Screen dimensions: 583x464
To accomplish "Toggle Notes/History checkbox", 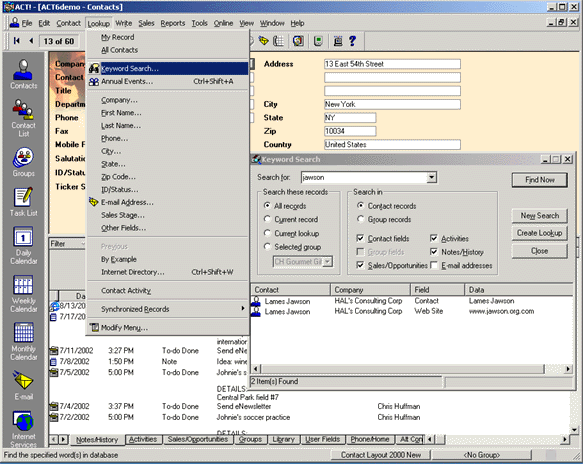I will point(434,252).
